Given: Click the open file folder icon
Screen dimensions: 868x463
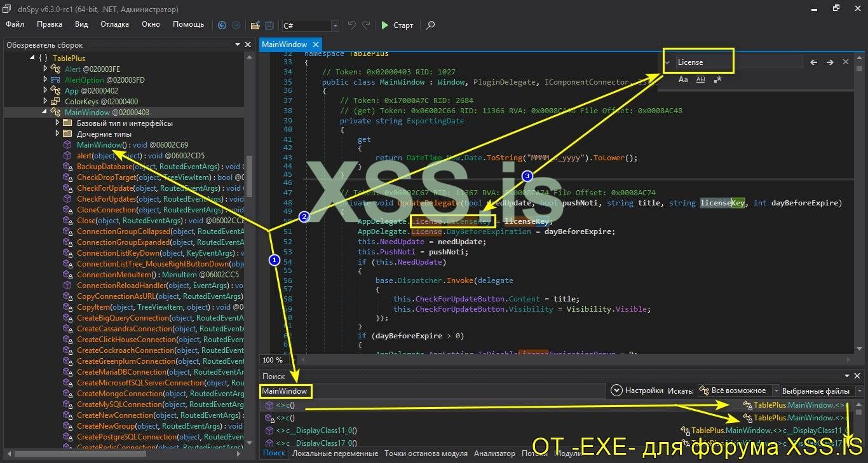Looking at the screenshot, I should coord(255,25).
